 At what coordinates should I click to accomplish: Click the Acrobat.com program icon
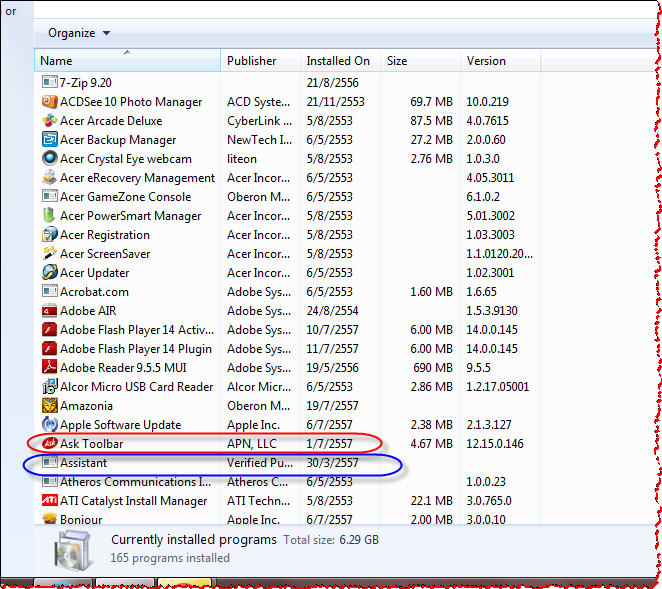point(49,291)
